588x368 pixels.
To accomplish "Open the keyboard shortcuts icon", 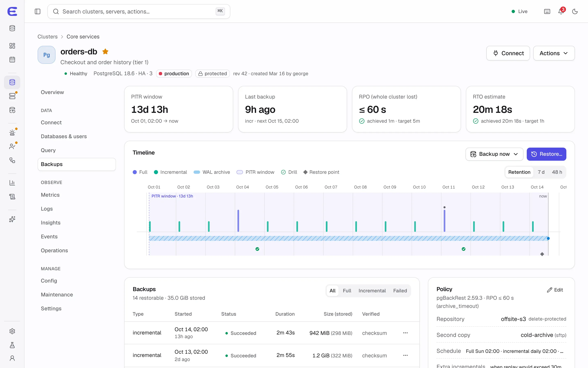I will (547, 11).
